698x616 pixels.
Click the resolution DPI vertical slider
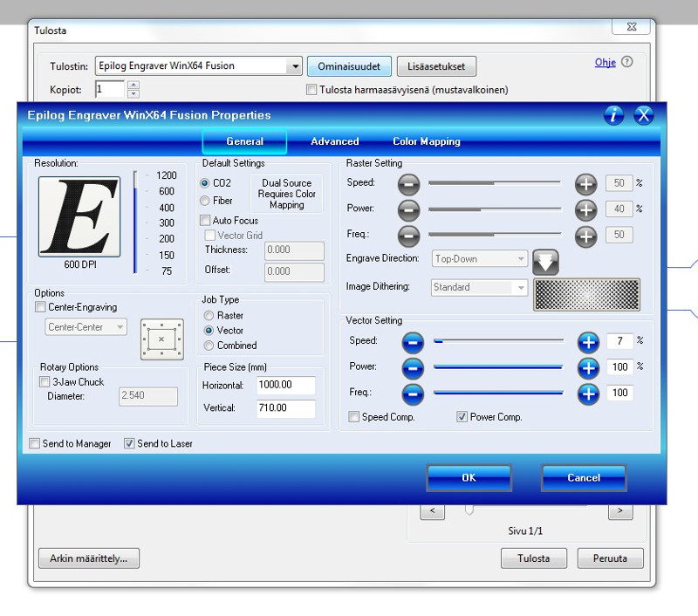coord(135,222)
